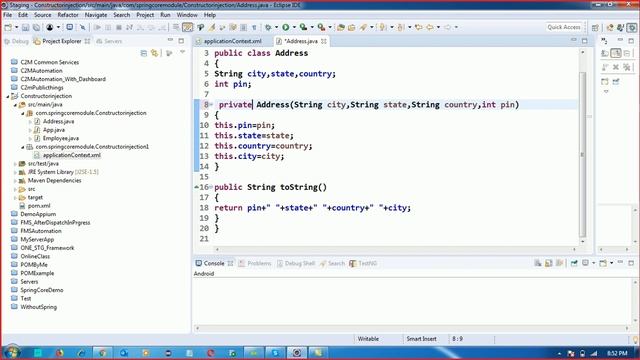The height and width of the screenshot is (360, 640).
Task: Collapse the Constructorinjection project node
Action: point(8,96)
